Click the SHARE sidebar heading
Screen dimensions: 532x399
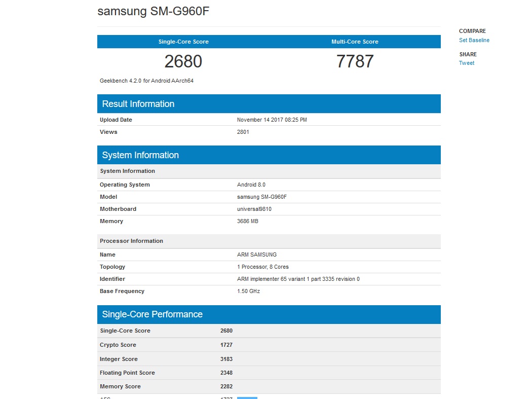tap(468, 54)
